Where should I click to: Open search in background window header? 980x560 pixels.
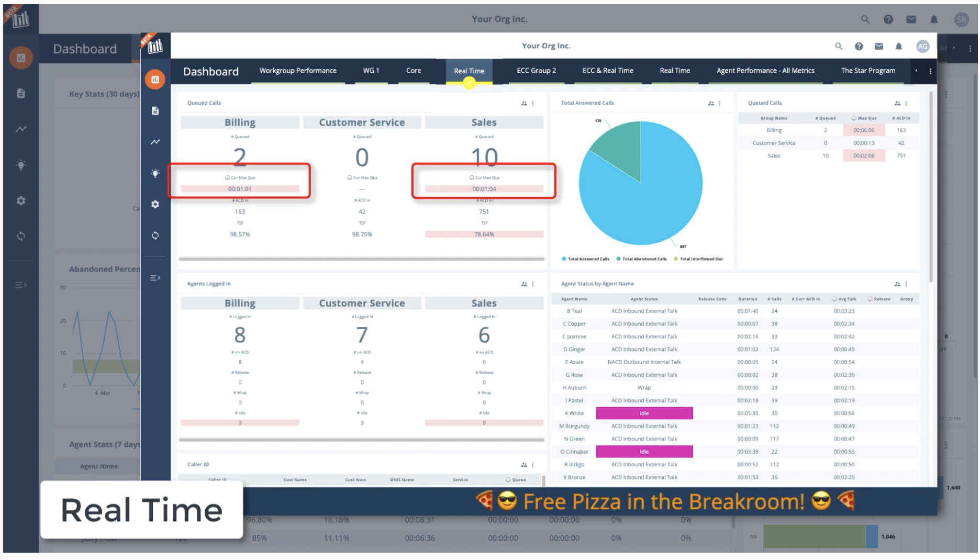(865, 19)
